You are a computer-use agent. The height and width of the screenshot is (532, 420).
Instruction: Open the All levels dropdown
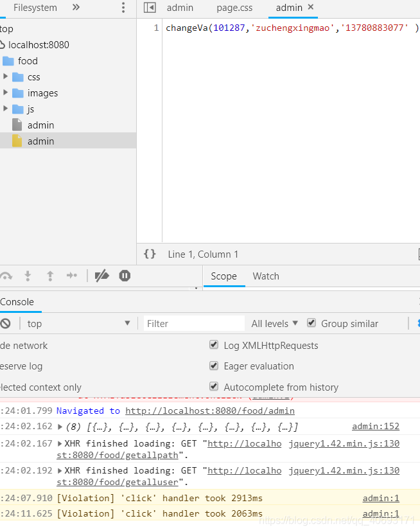coord(274,323)
